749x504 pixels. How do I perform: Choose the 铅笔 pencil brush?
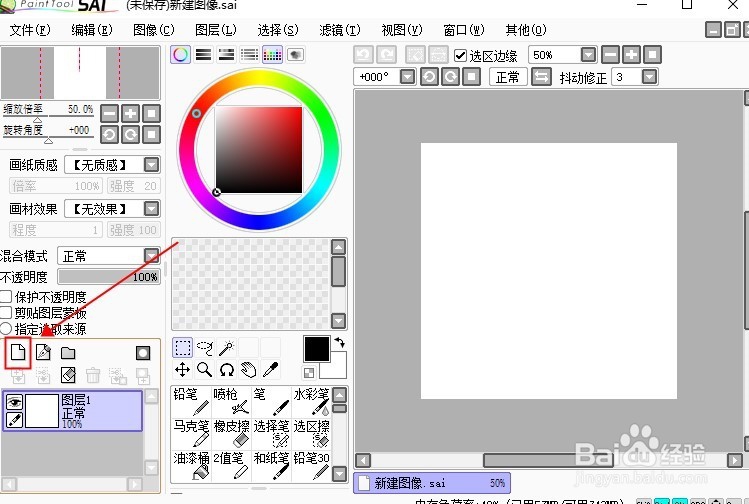[191, 401]
